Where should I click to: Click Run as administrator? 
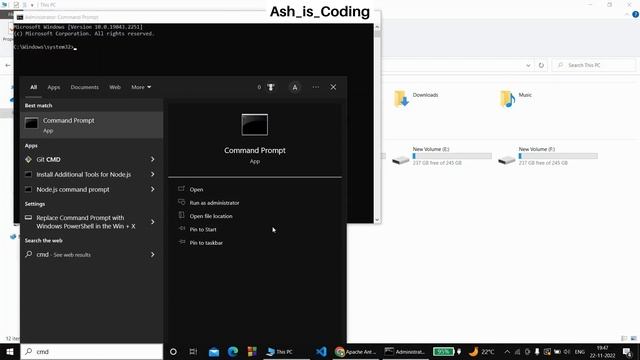pyautogui.click(x=214, y=203)
